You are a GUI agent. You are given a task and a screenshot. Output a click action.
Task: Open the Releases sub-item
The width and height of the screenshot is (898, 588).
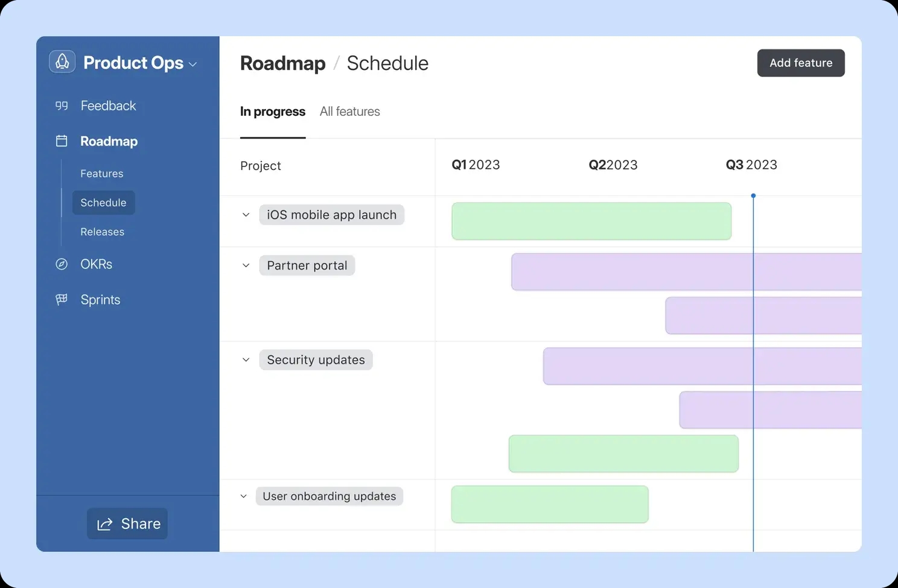(102, 232)
